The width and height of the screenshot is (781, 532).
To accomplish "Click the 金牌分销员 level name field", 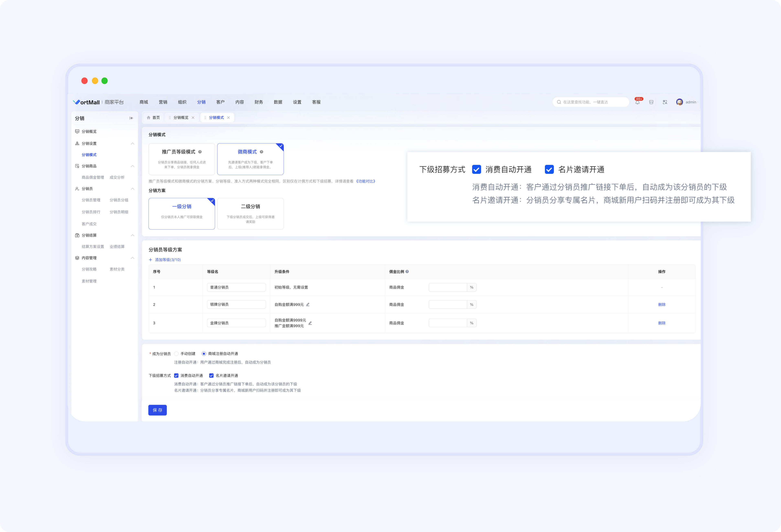I will (x=236, y=323).
